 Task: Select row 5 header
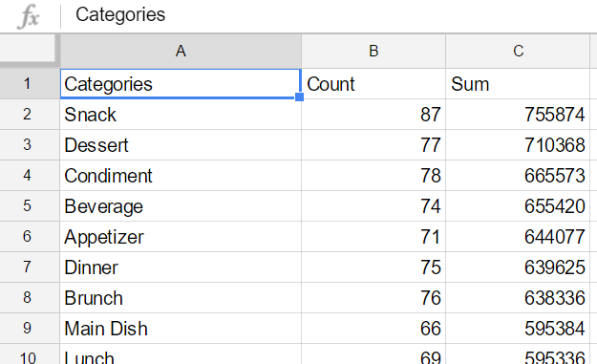28,206
